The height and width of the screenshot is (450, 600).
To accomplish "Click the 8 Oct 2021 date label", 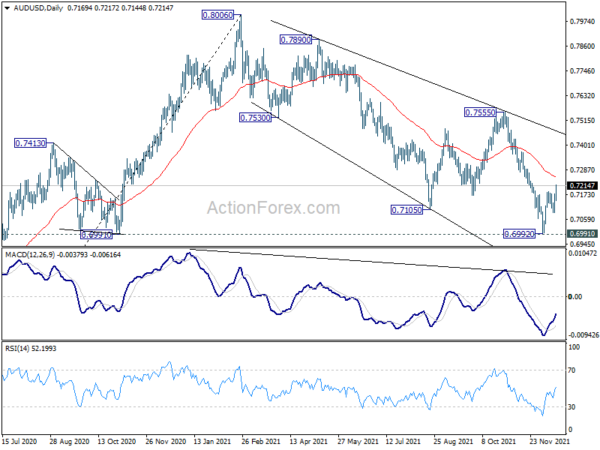I will pos(499,441).
